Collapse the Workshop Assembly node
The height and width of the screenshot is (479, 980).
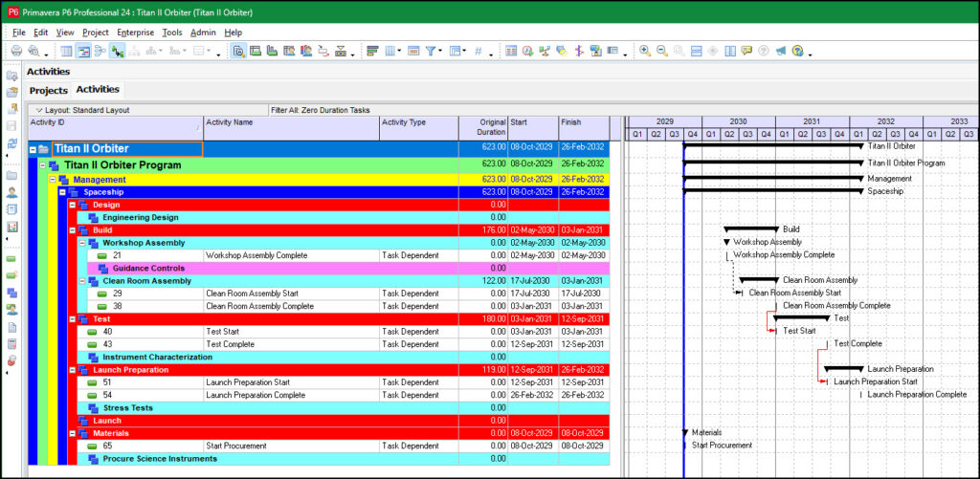pyautogui.click(x=82, y=243)
